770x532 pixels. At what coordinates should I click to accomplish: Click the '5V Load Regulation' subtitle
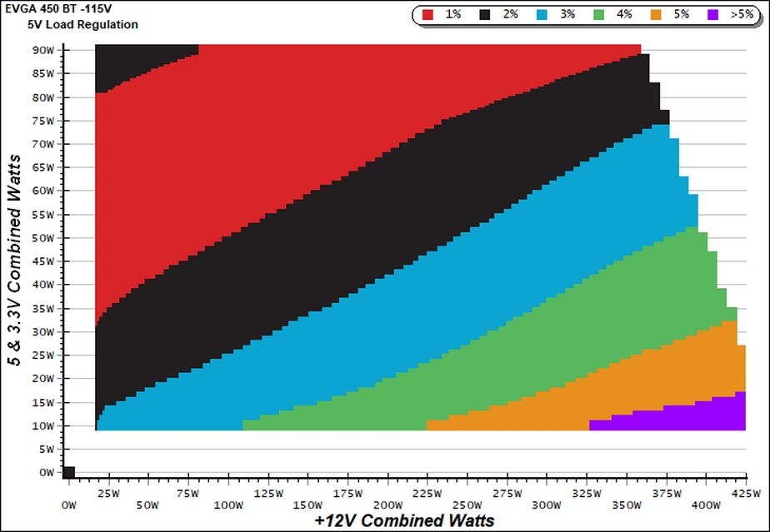(83, 24)
